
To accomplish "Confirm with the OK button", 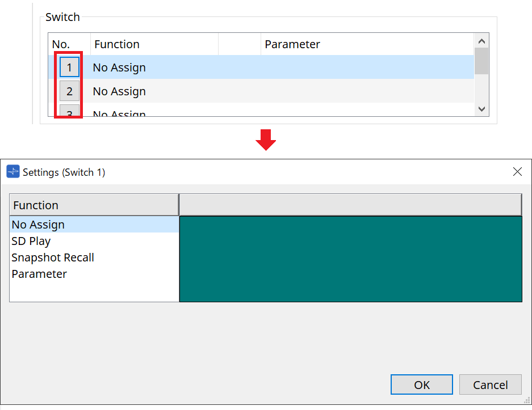I will [421, 385].
